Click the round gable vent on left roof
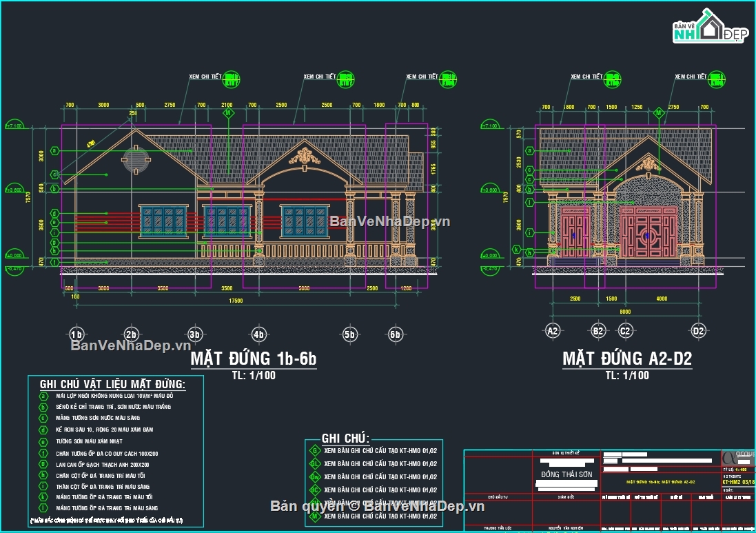The height and width of the screenshot is (533, 756). click(x=137, y=160)
